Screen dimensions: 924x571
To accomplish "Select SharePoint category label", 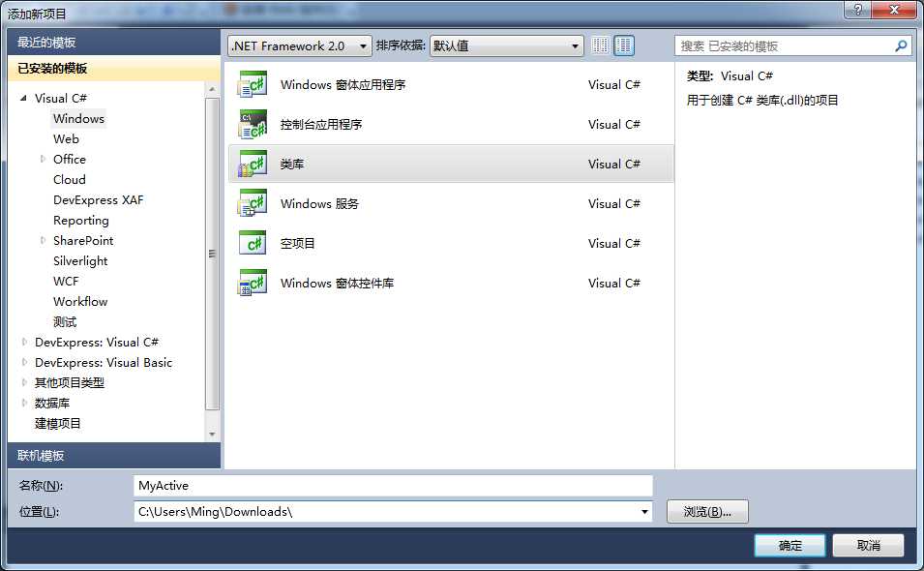I will pyautogui.click(x=83, y=240).
